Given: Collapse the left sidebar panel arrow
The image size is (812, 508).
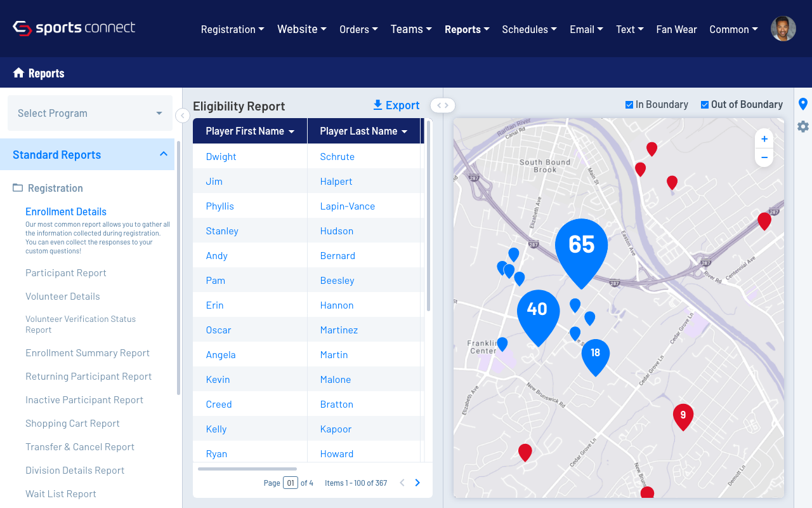Looking at the screenshot, I should (x=182, y=116).
